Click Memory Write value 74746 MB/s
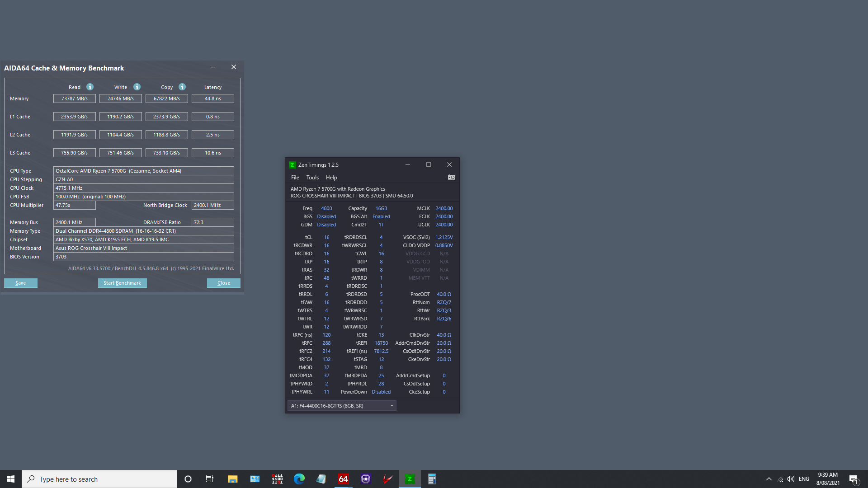 point(121,99)
